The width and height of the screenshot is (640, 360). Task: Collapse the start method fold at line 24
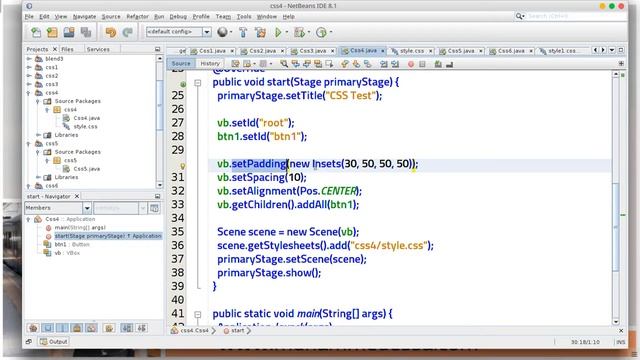pos(198,83)
